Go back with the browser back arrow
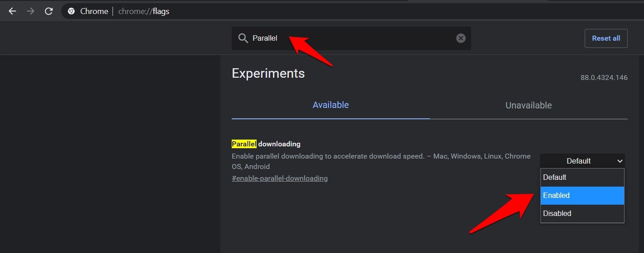 12,11
